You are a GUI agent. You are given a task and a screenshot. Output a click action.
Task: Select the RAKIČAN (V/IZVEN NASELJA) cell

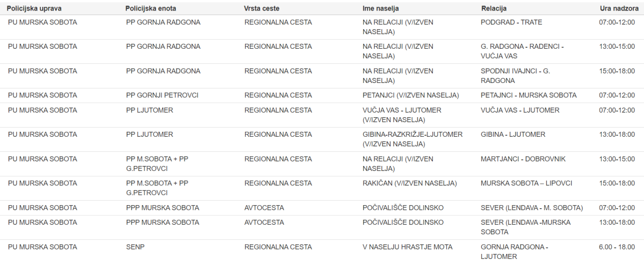click(x=410, y=183)
